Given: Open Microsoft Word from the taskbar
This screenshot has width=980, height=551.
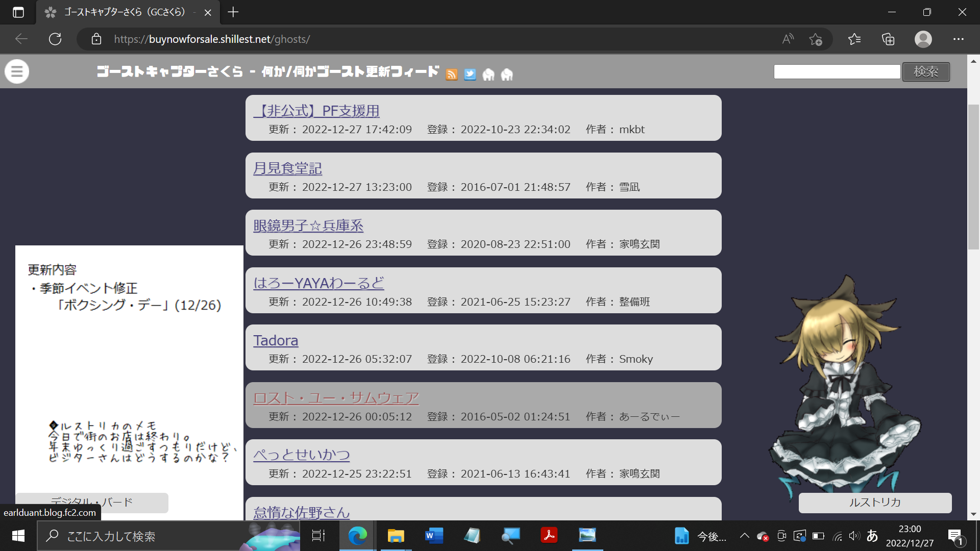Looking at the screenshot, I should pos(434,536).
